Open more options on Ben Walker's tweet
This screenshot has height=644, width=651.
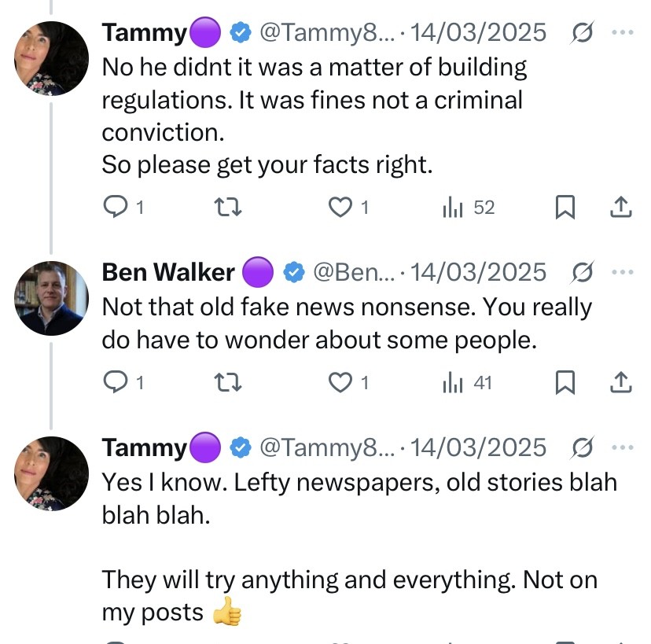click(x=622, y=272)
